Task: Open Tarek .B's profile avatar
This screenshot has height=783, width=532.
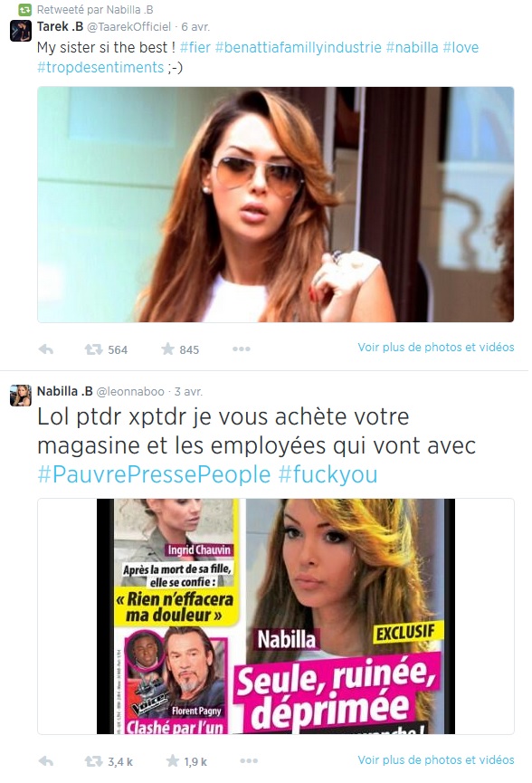Action: (x=21, y=31)
